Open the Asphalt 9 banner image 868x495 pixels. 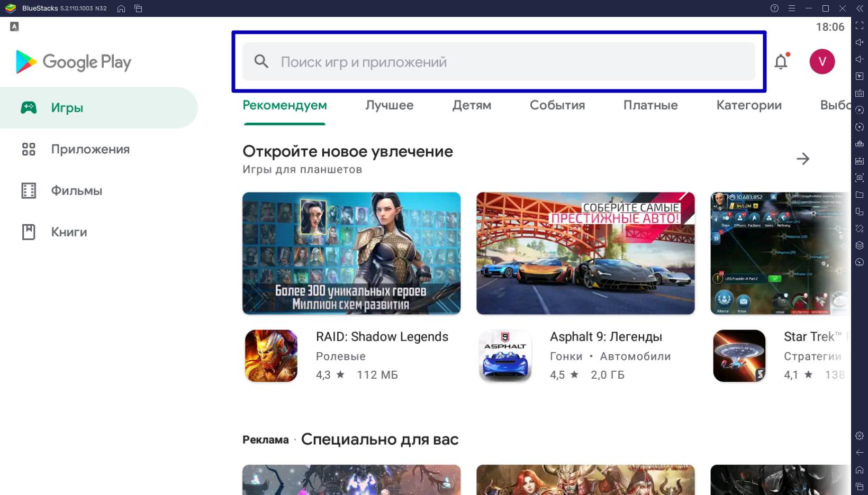pyautogui.click(x=585, y=253)
